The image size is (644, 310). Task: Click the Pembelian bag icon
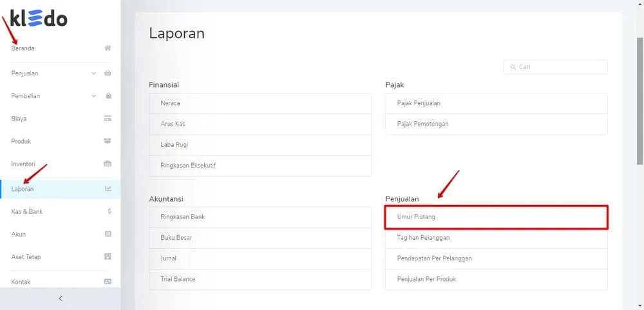108,96
